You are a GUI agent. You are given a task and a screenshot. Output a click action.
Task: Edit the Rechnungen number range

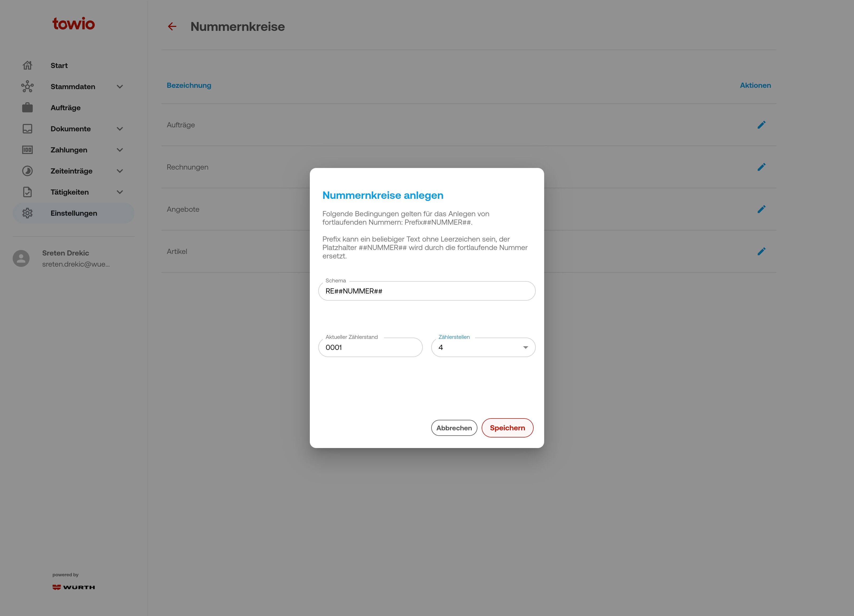point(761,167)
